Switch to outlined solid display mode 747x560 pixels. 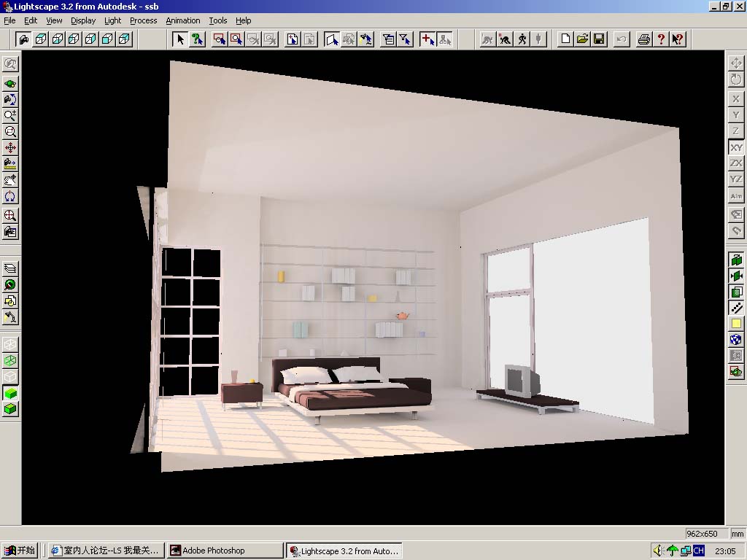[10, 409]
